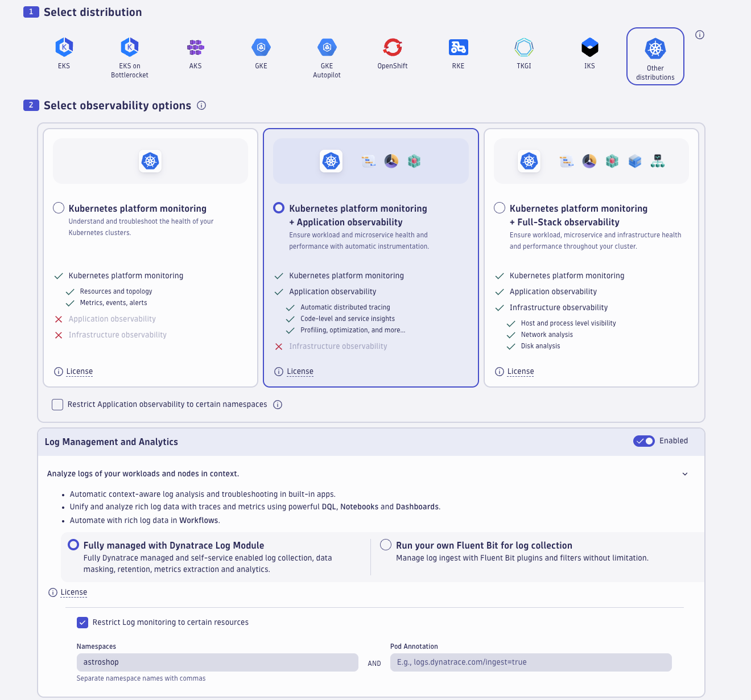751x700 pixels.
Task: Choose Other distributions tile
Action: 655,56
